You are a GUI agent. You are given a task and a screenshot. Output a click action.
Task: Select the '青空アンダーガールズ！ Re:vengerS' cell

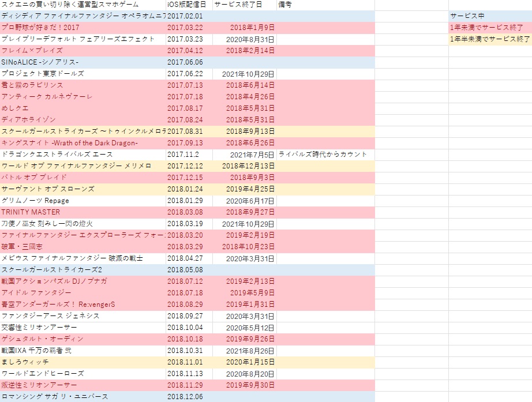coord(83,305)
